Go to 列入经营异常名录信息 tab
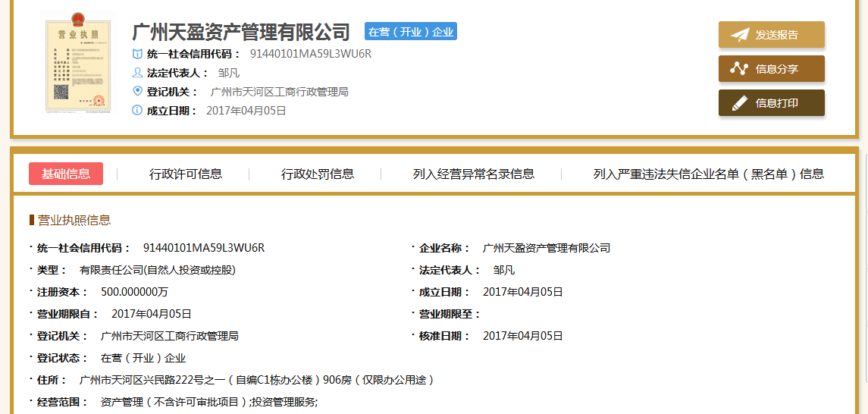 (x=473, y=174)
